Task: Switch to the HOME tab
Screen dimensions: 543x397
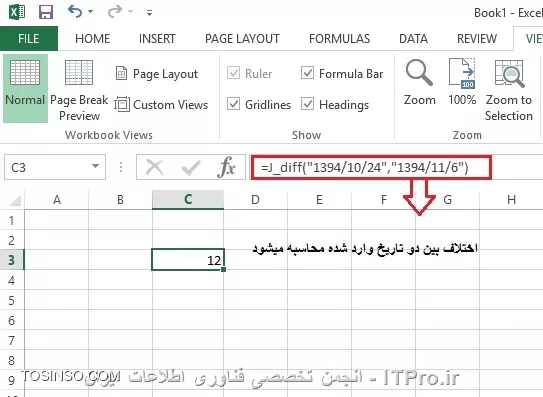Action: [x=92, y=38]
